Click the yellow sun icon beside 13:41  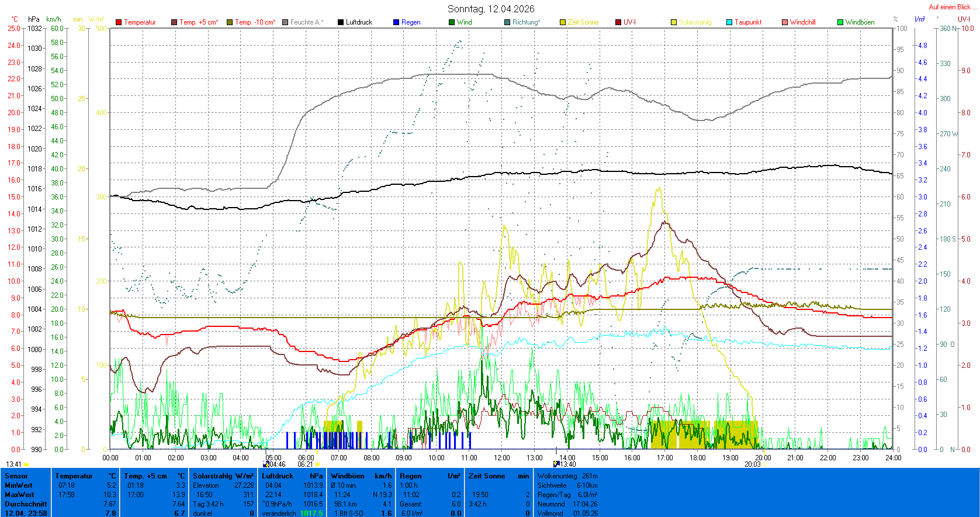[x=26, y=464]
